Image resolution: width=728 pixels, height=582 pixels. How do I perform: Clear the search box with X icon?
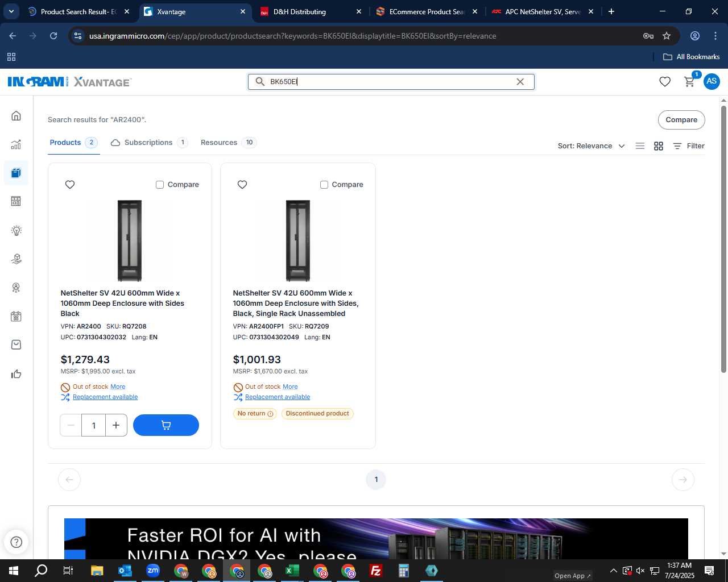(x=520, y=82)
